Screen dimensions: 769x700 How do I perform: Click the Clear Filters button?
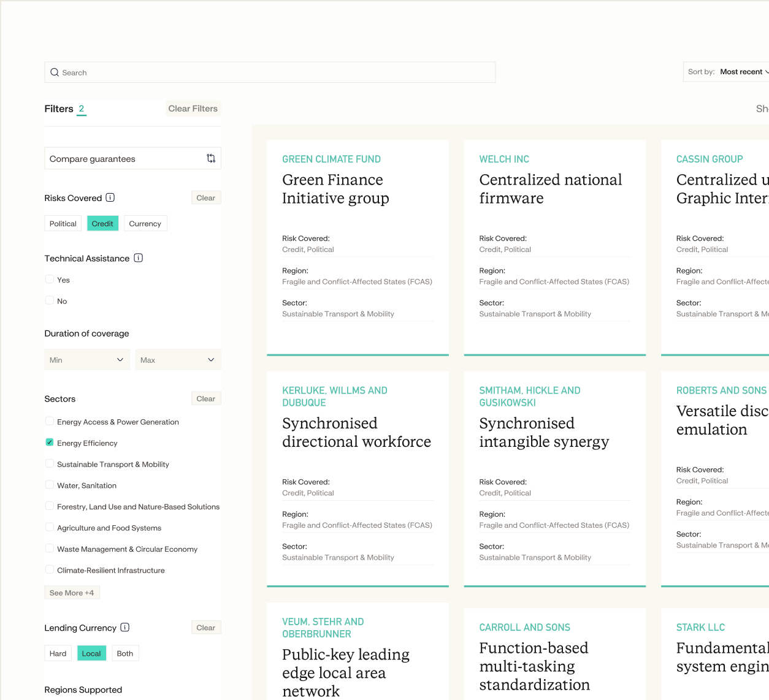coord(193,108)
